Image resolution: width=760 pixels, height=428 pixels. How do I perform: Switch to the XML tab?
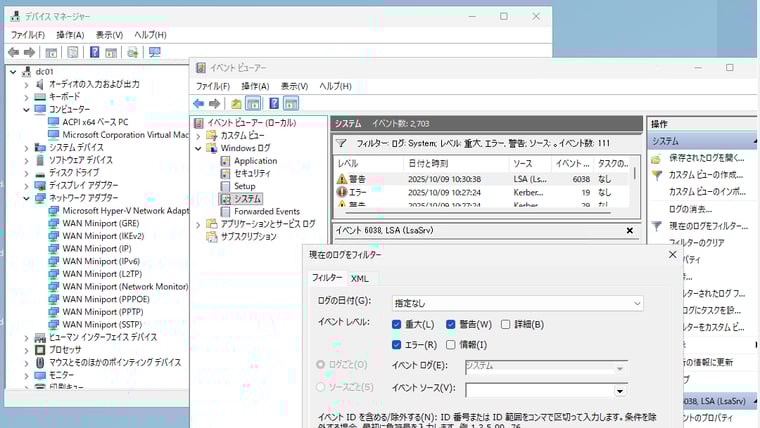click(360, 278)
